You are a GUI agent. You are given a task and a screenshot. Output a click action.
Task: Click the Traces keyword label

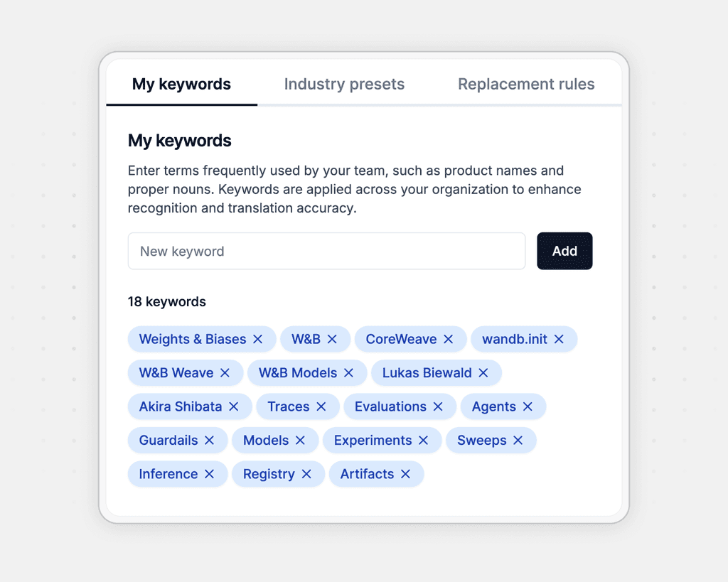pos(288,407)
